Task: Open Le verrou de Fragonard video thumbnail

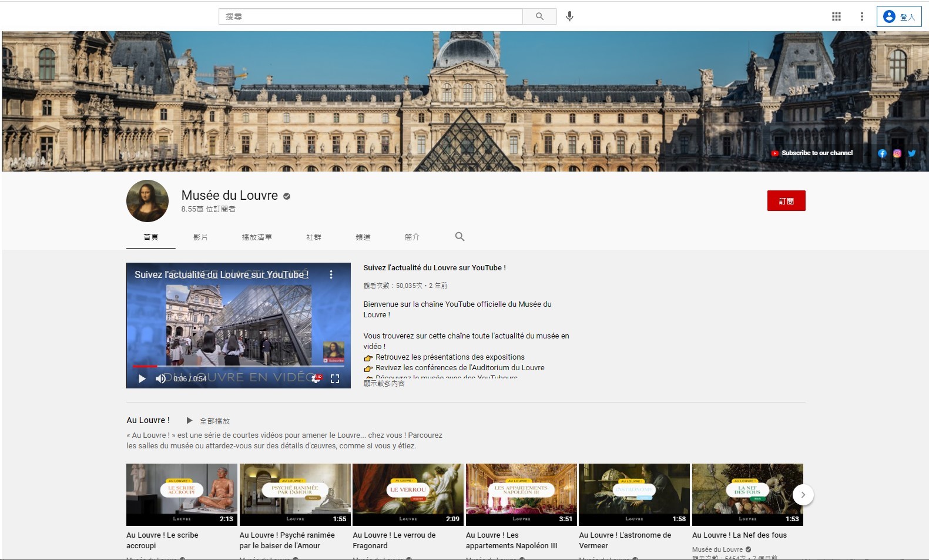Action: (408, 494)
